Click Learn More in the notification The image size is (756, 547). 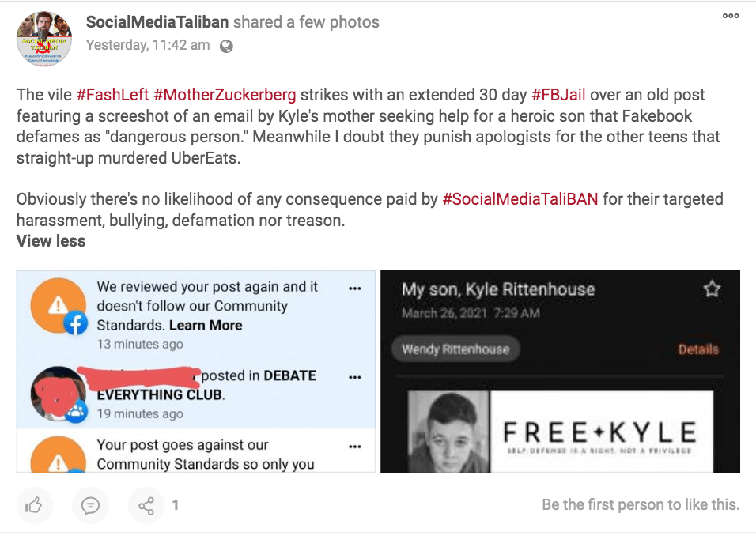click(x=206, y=325)
